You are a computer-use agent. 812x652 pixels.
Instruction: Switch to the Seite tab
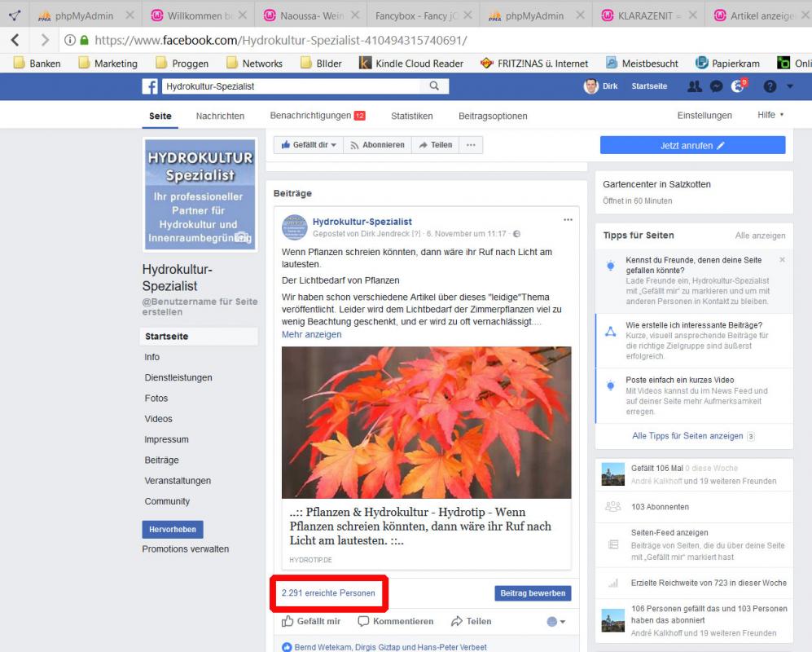(x=160, y=116)
